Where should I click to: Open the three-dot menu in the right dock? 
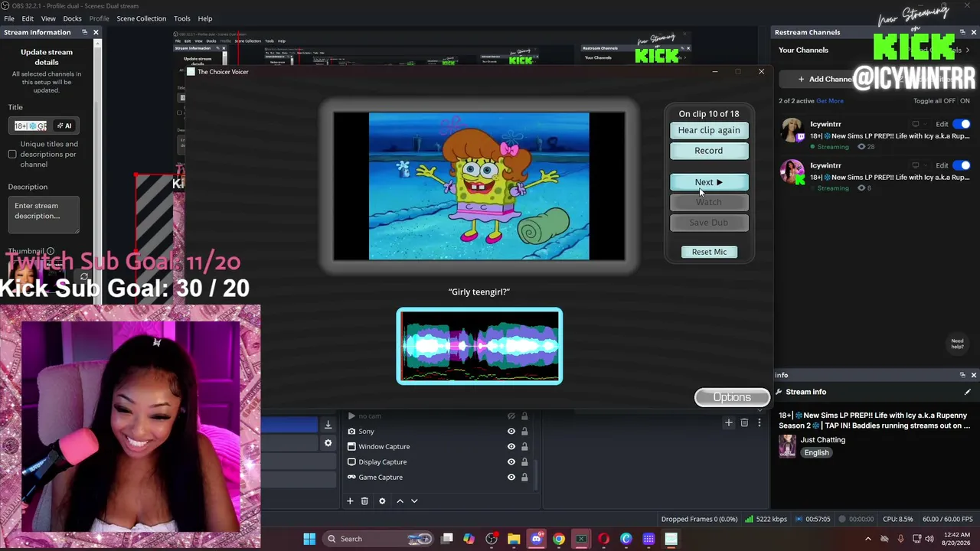759,422
